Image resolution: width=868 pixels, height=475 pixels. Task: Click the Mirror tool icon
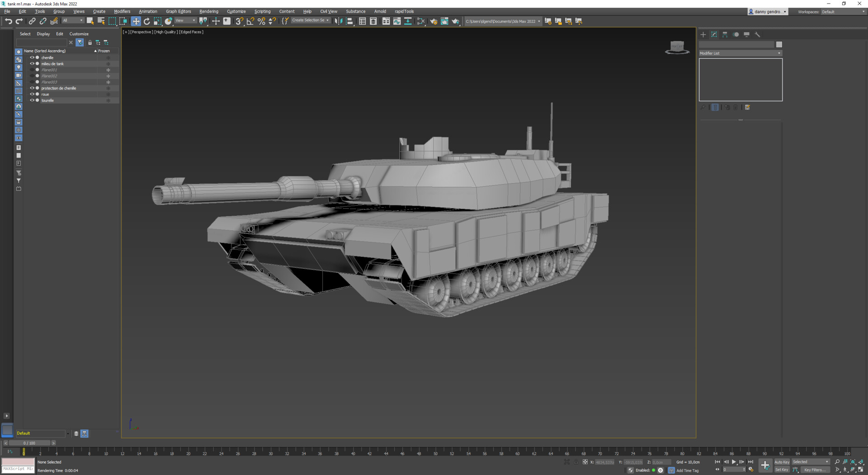coord(339,21)
